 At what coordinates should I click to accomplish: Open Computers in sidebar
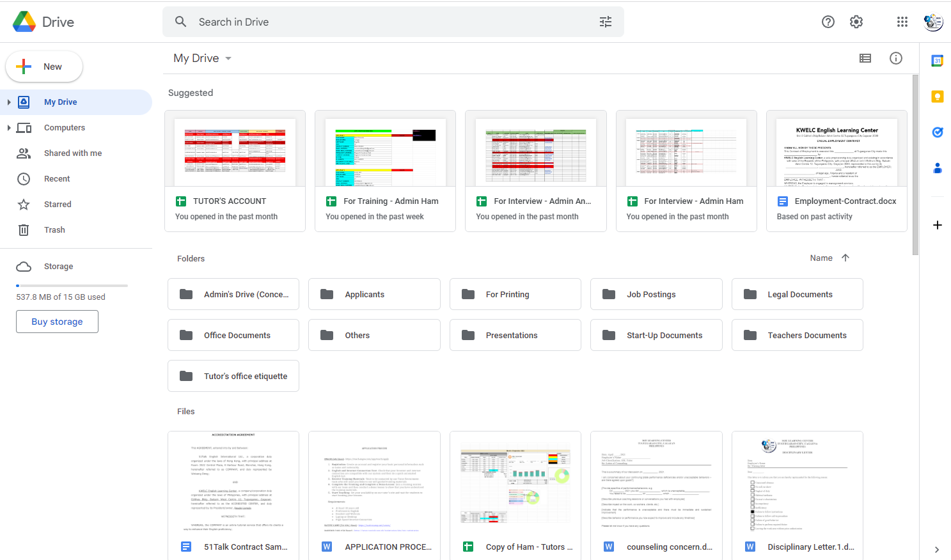[76, 128]
